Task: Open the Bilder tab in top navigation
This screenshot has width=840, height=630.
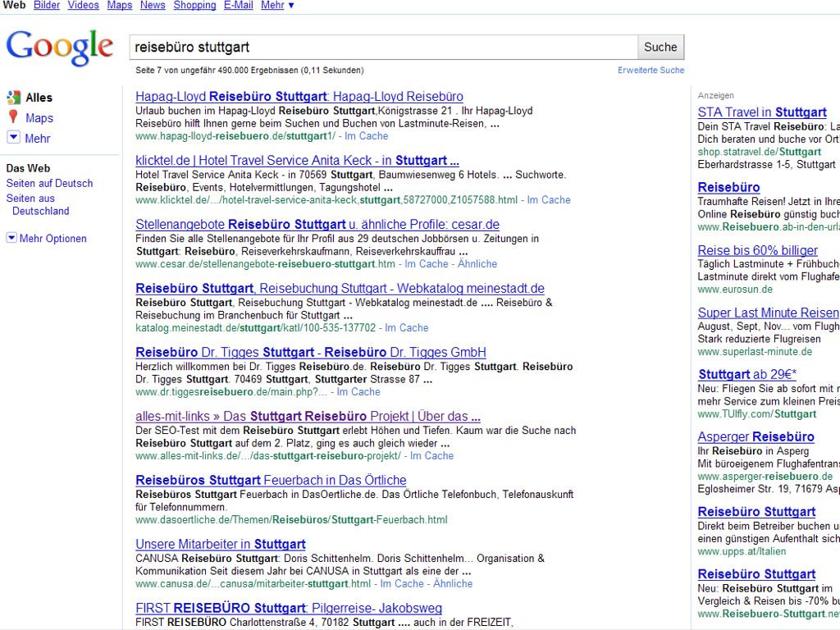Action: click(x=47, y=6)
